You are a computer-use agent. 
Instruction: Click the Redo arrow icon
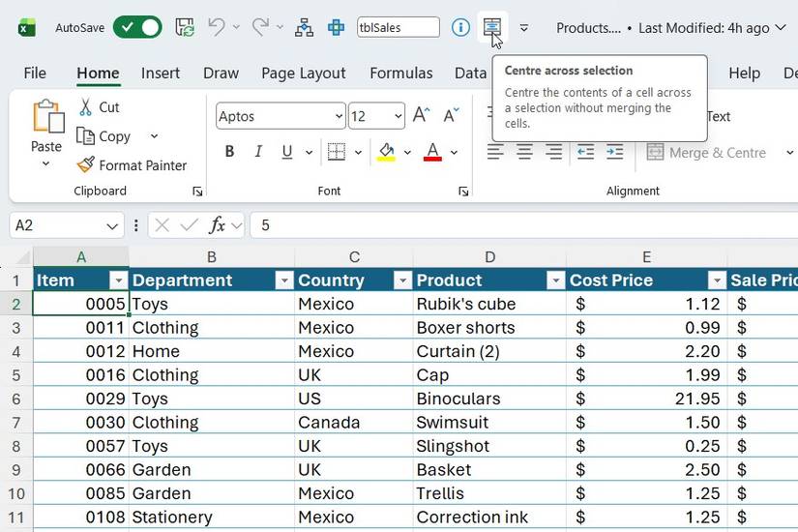pyautogui.click(x=260, y=27)
